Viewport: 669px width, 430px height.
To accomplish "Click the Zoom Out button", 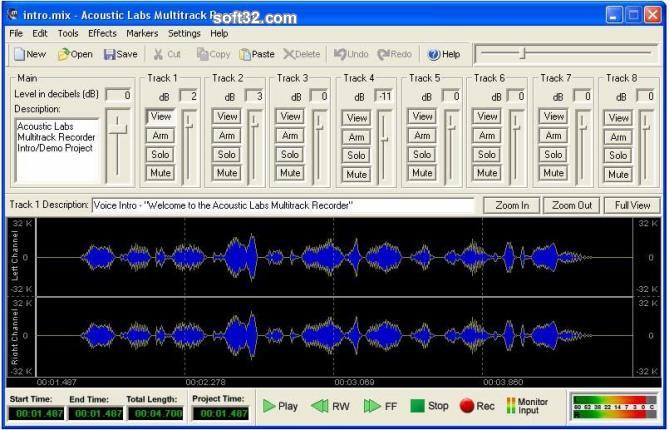I will tap(572, 205).
